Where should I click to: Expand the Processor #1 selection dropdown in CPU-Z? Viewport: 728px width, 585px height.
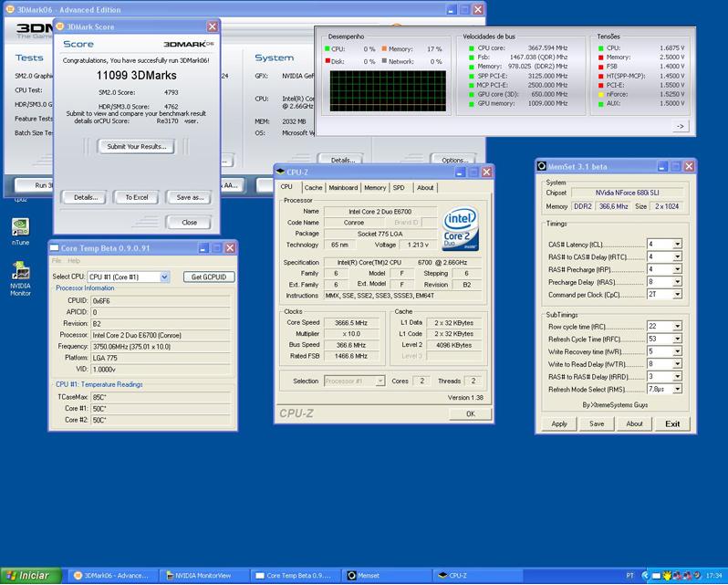[x=380, y=381]
